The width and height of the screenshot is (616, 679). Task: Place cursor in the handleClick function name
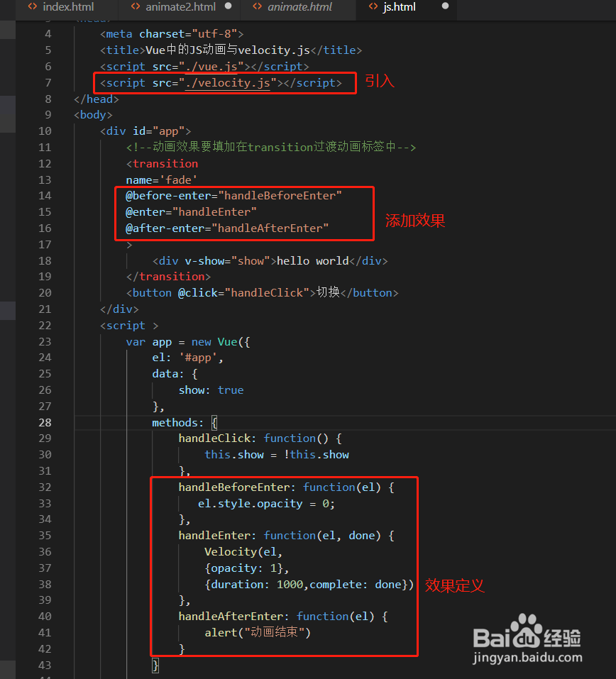click(214, 438)
